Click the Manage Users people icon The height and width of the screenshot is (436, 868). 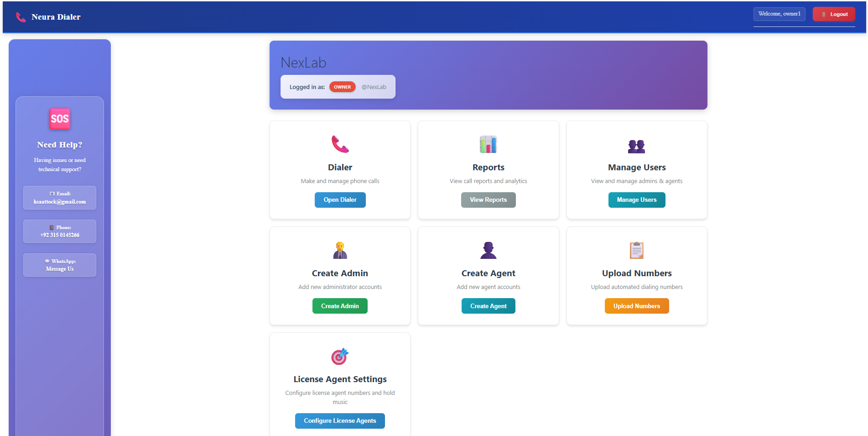636,146
